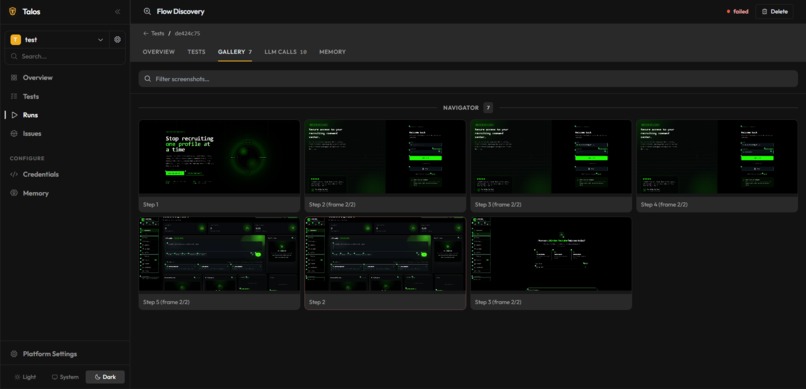Click the failed status badge

(x=737, y=11)
